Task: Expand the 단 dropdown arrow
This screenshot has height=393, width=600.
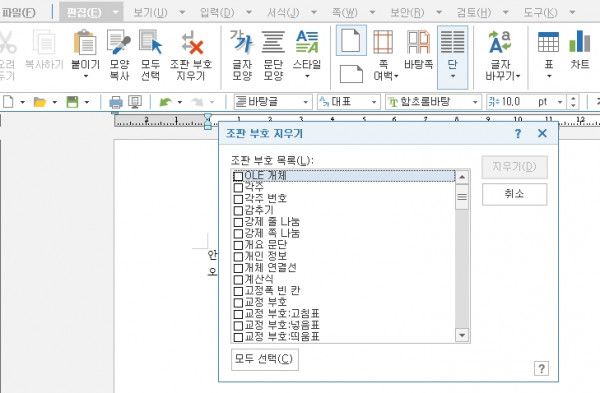Action: point(452,76)
